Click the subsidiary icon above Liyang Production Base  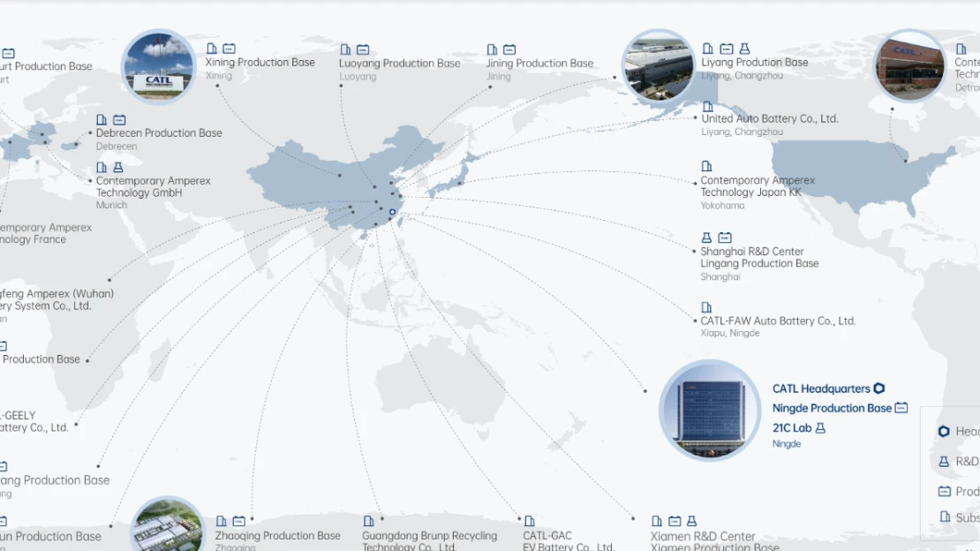tap(707, 49)
